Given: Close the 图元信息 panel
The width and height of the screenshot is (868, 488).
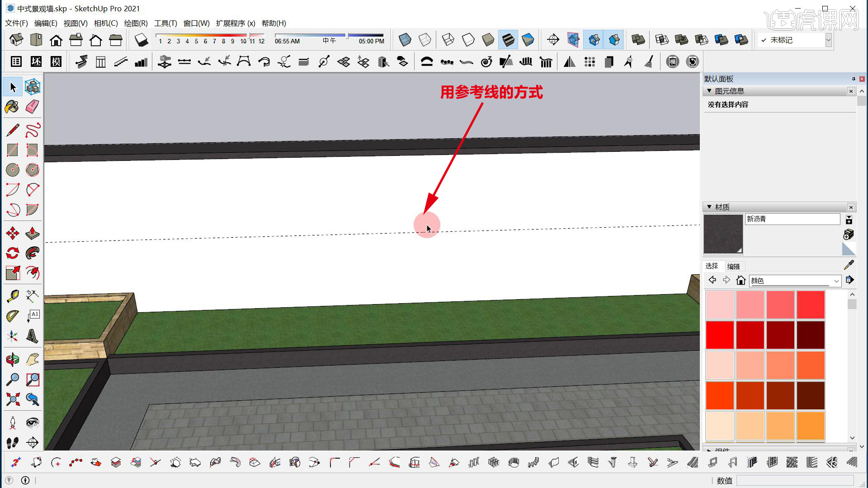Looking at the screenshot, I should click(851, 91).
